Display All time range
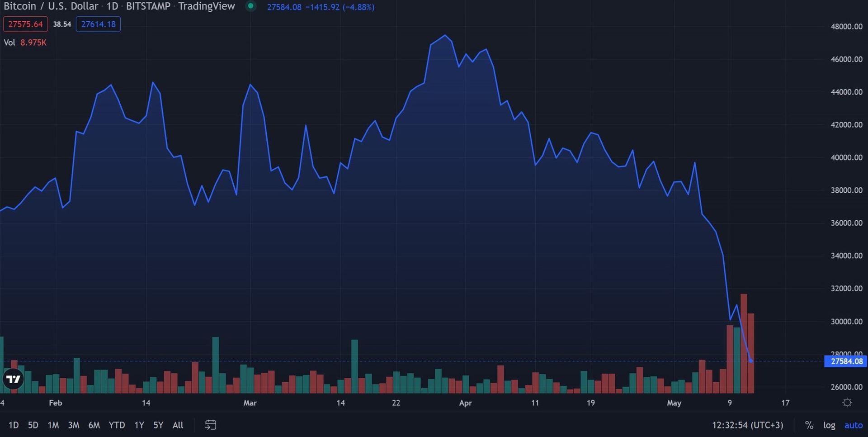This screenshot has height=437, width=868. 178,425
